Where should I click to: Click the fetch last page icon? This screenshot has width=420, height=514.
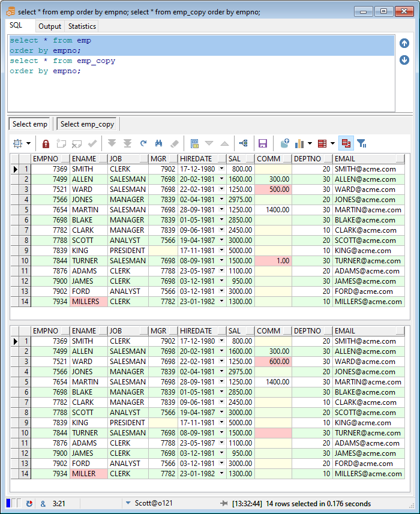point(128,143)
